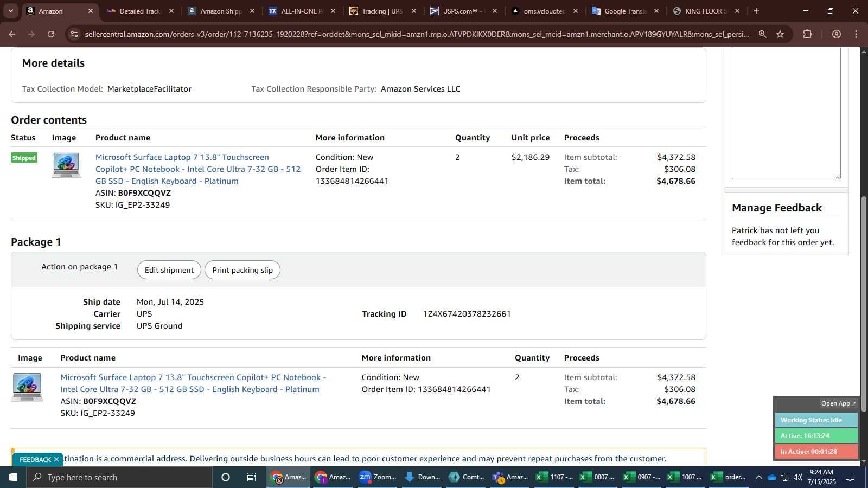Screen dimensions: 868x488
Task: Click the Type here to search box
Action: click(119, 477)
